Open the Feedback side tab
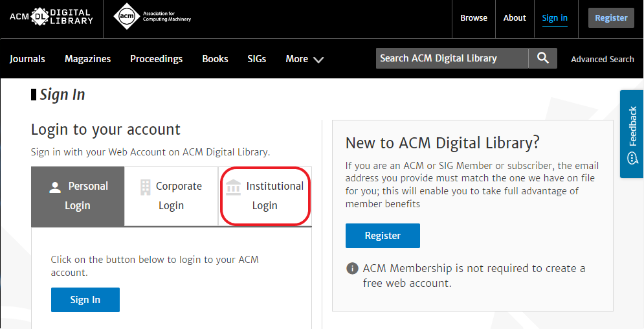Screen dimensions: 644x329 (632, 134)
